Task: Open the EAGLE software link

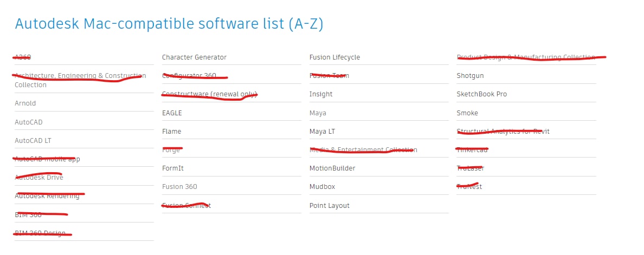Action: coord(172,113)
